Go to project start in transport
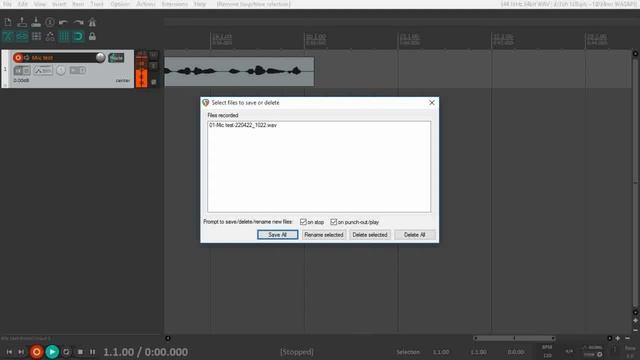The height and width of the screenshot is (360, 640). tap(9, 352)
